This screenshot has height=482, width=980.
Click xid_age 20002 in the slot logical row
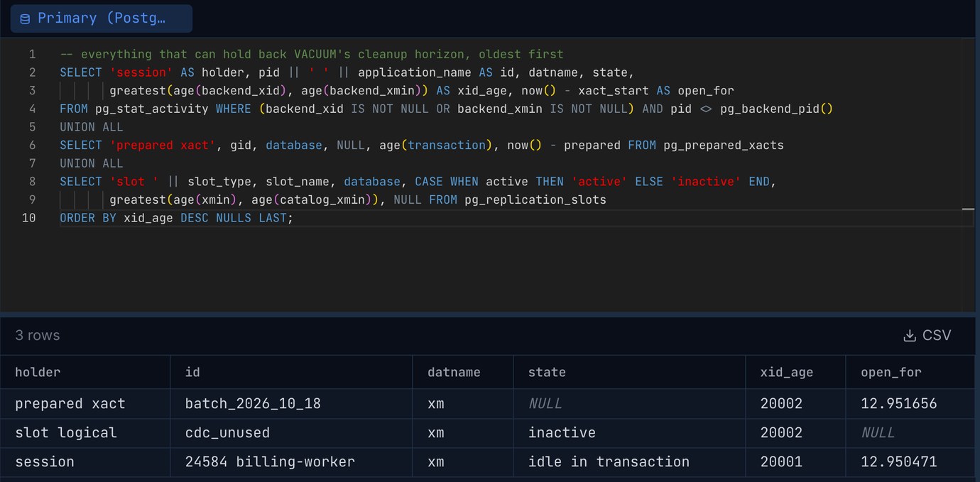795,432
